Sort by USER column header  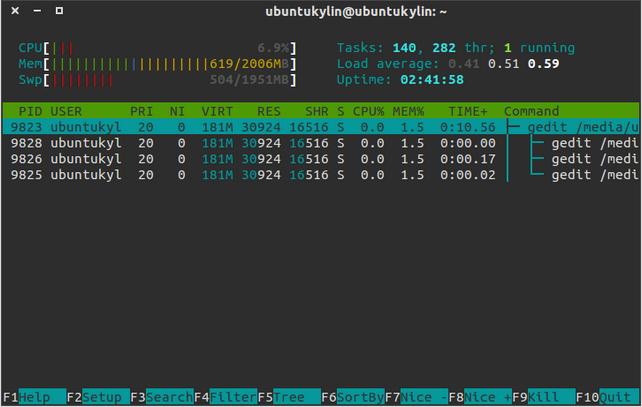pos(66,111)
